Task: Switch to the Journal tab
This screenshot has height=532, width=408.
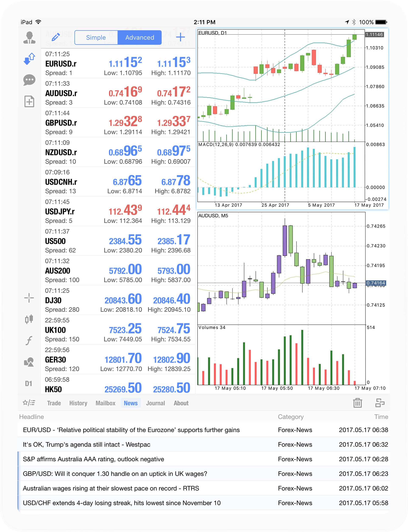Action: click(x=155, y=403)
